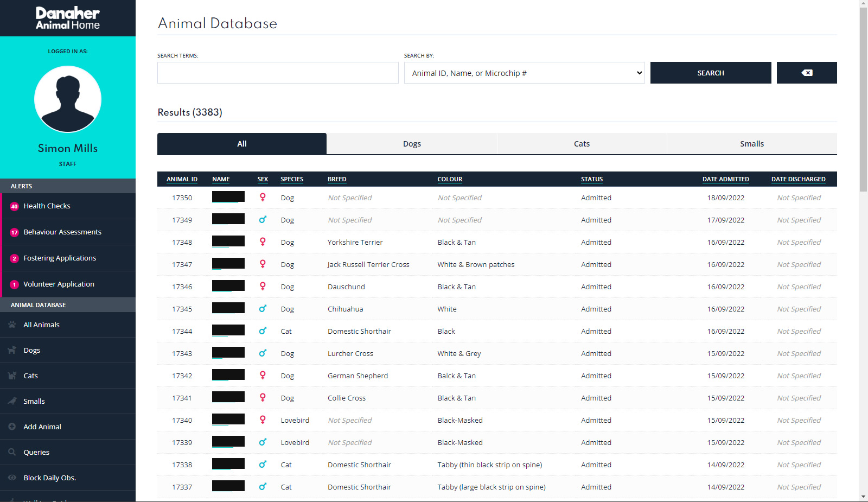Switch to the Cats results tab
Image resolution: width=868 pixels, height=502 pixels.
tap(582, 144)
